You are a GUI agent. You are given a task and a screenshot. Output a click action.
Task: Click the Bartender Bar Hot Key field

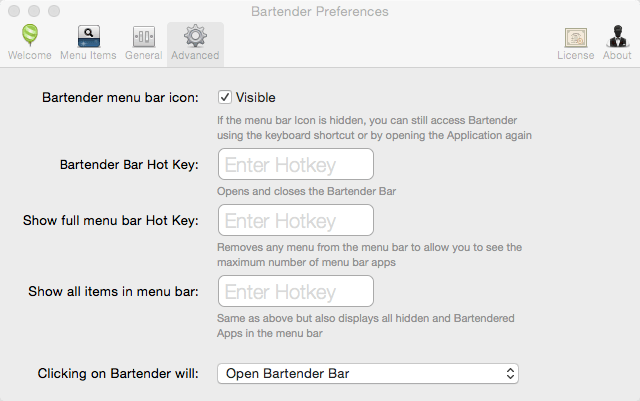point(296,164)
